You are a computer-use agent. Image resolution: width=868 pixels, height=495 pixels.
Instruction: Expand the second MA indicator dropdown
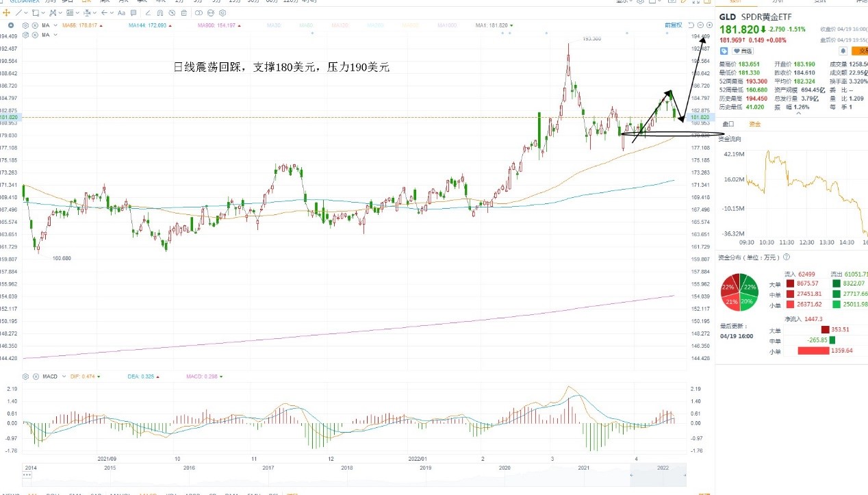(55, 34)
